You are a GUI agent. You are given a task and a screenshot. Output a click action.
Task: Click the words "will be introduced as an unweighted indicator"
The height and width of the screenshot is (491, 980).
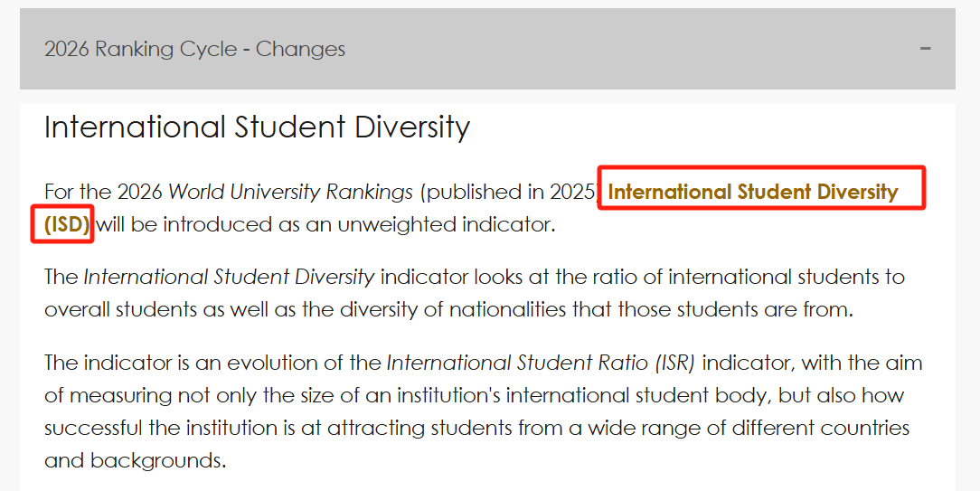(325, 224)
